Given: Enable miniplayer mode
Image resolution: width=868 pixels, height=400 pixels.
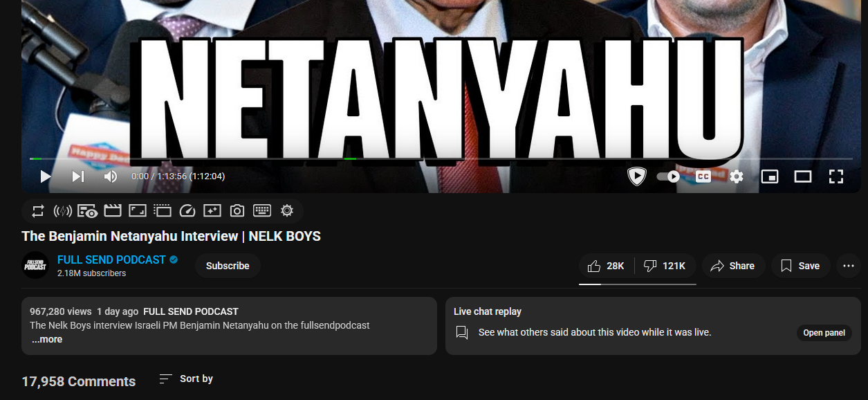Looking at the screenshot, I should pyautogui.click(x=770, y=176).
